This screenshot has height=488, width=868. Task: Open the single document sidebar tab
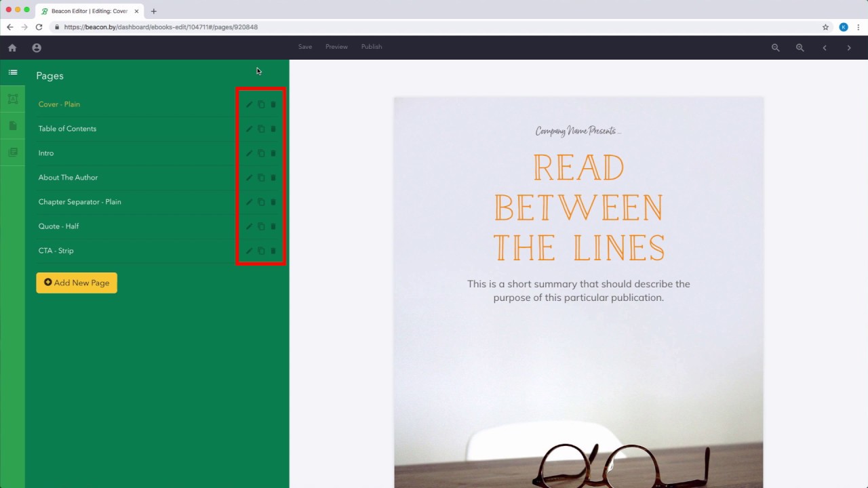(x=13, y=126)
